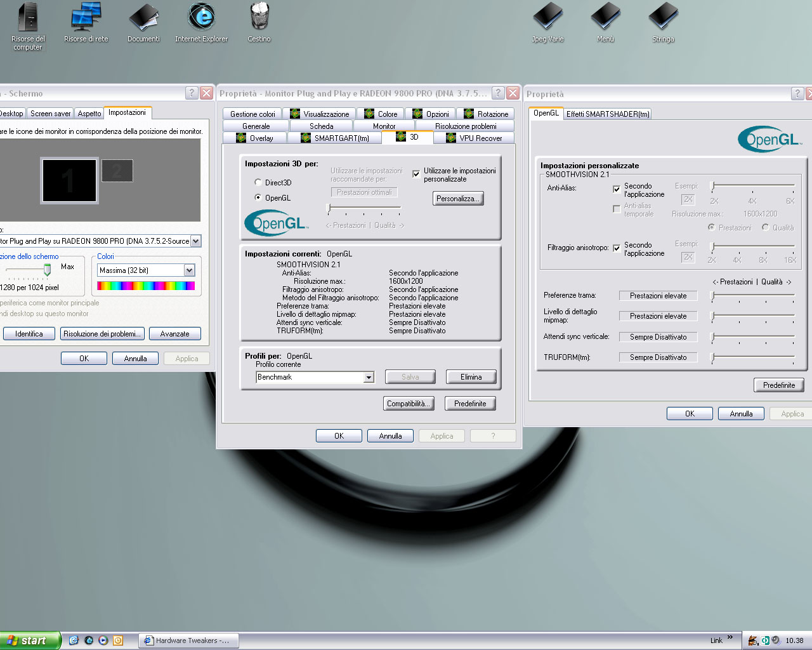Open the Jpeg Varie folder icon
The height and width of the screenshot is (650, 812).
[x=547, y=23]
